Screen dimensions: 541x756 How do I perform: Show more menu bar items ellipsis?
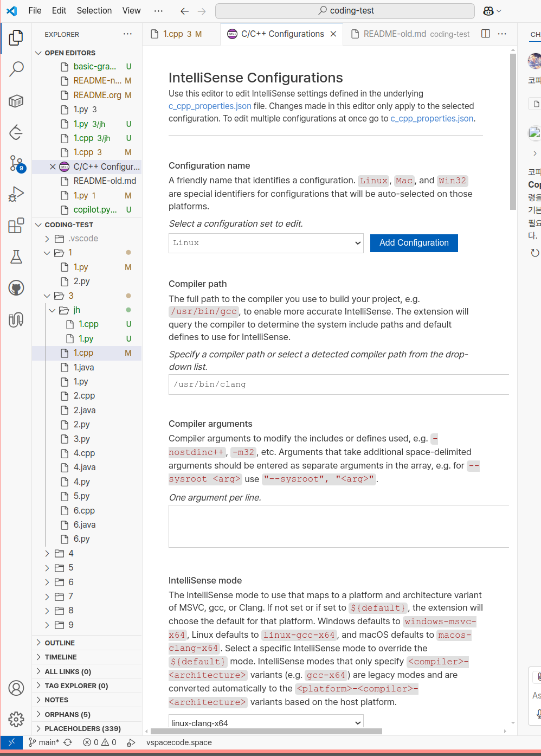[x=158, y=11]
